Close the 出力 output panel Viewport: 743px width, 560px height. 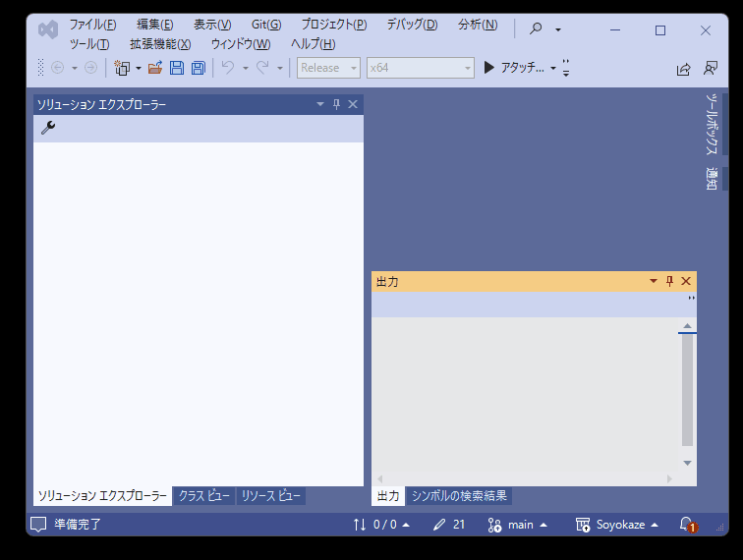pyautogui.click(x=686, y=281)
